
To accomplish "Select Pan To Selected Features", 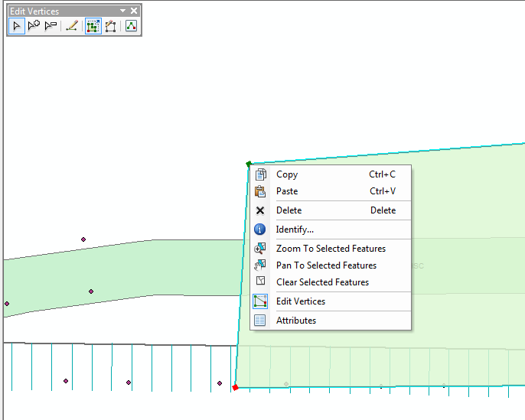I will pyautogui.click(x=331, y=265).
